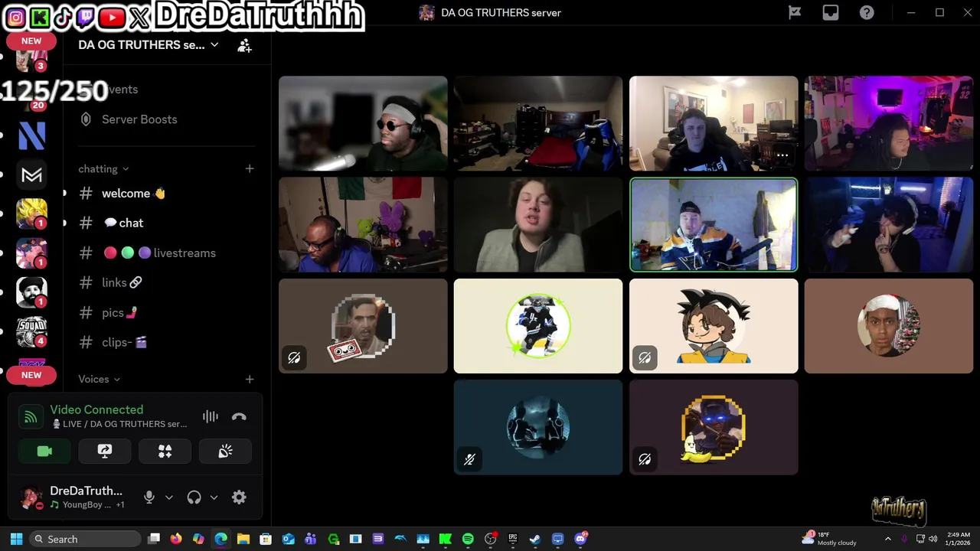Click the flag icon in title bar
Screen dimensions: 980x551
click(x=795, y=12)
